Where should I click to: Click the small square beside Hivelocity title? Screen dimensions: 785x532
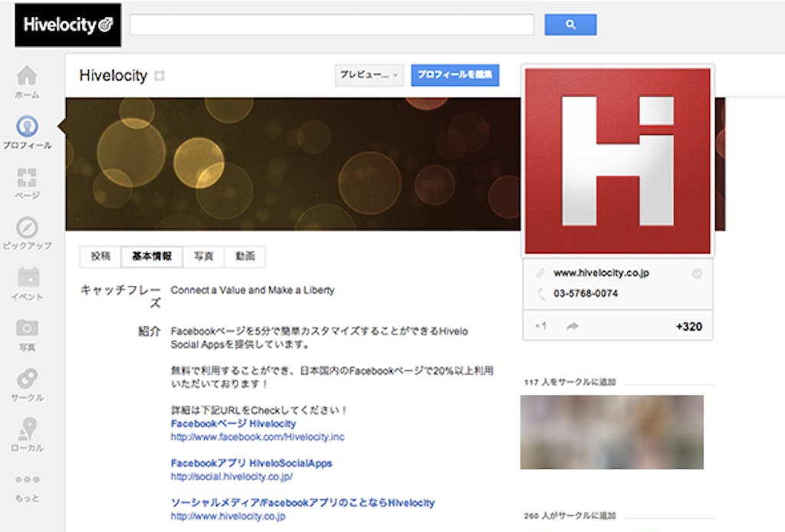(x=159, y=76)
